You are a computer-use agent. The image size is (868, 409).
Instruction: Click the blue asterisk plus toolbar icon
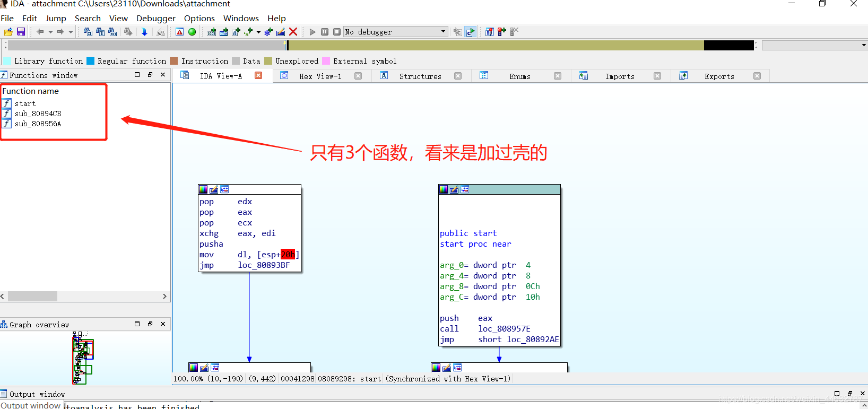click(268, 32)
